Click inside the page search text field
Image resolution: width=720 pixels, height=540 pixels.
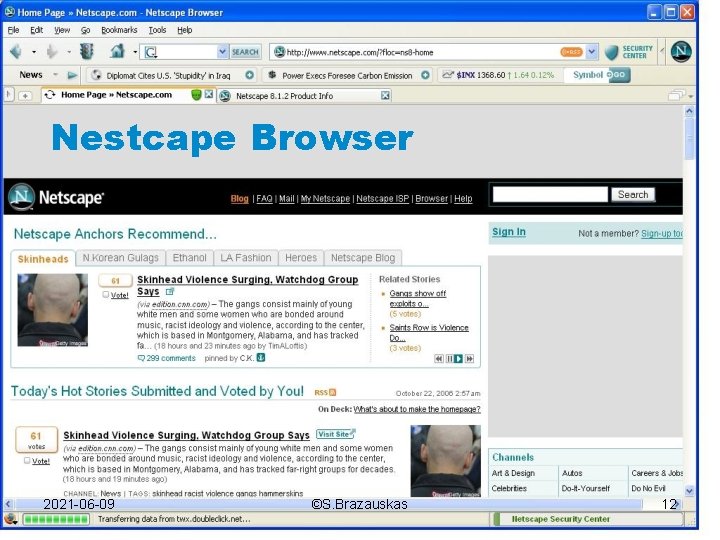coord(550,194)
